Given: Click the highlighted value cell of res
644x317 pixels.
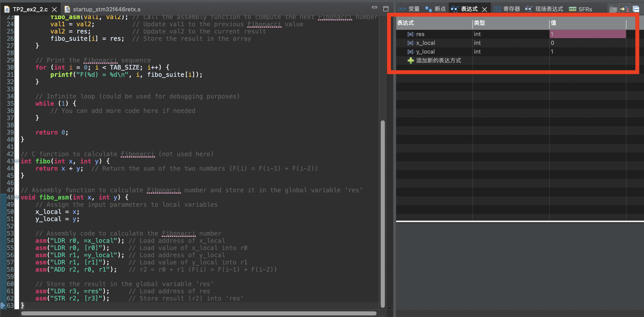Looking at the screenshot, I should click(587, 34).
